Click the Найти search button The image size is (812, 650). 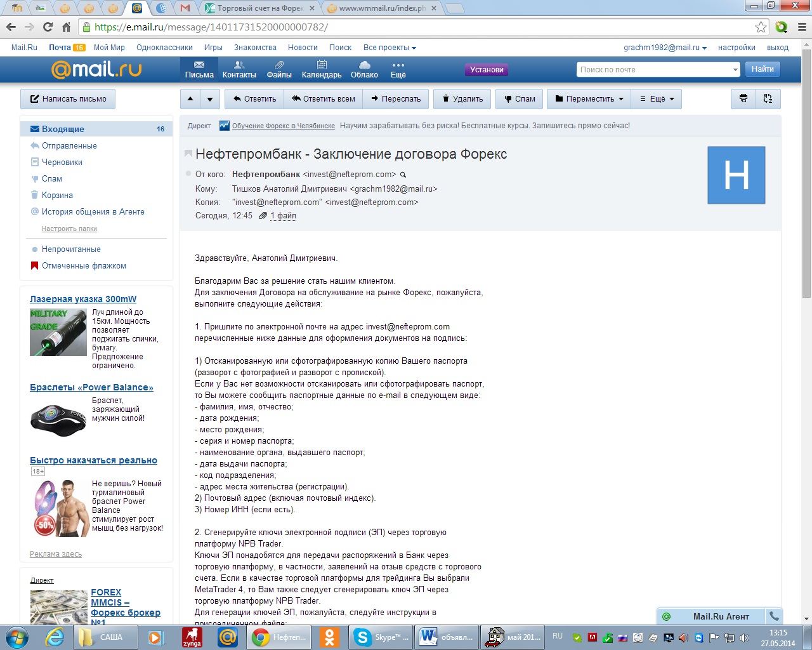click(763, 69)
